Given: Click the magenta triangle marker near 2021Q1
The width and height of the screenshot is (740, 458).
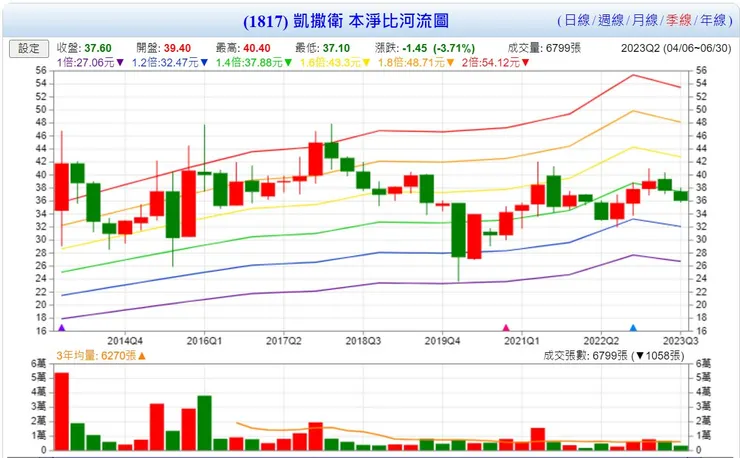Looking at the screenshot, I should (x=506, y=327).
